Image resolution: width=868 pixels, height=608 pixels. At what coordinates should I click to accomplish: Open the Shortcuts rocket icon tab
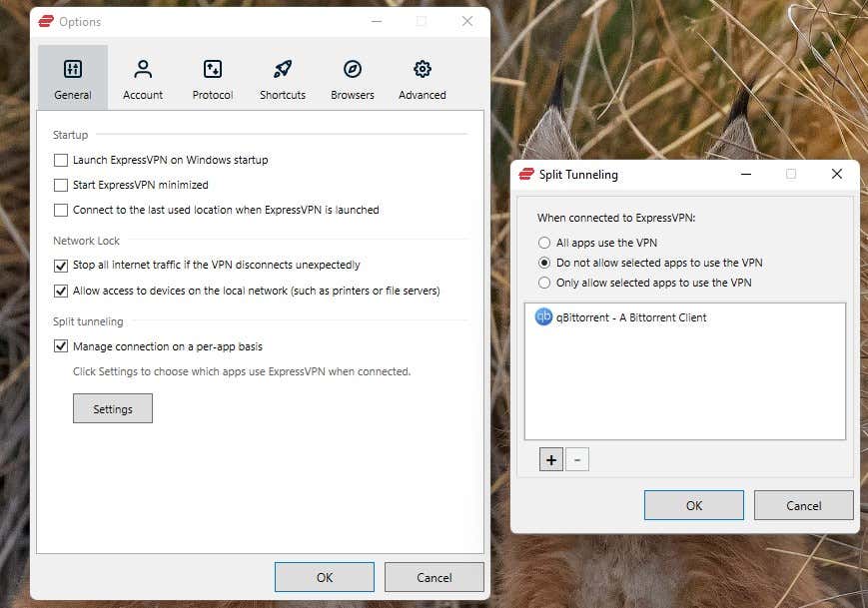click(x=283, y=69)
